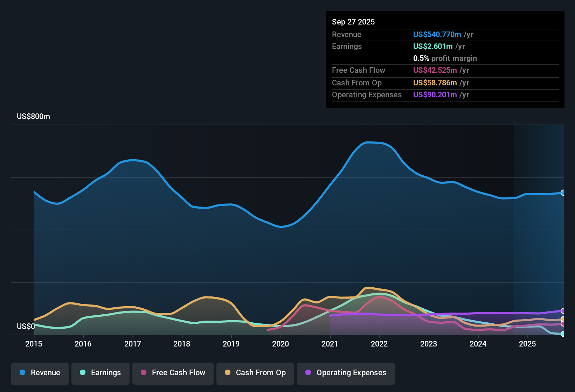The image size is (575, 392).
Task: Toggle the Revenue series visibility
Action: coord(40,373)
